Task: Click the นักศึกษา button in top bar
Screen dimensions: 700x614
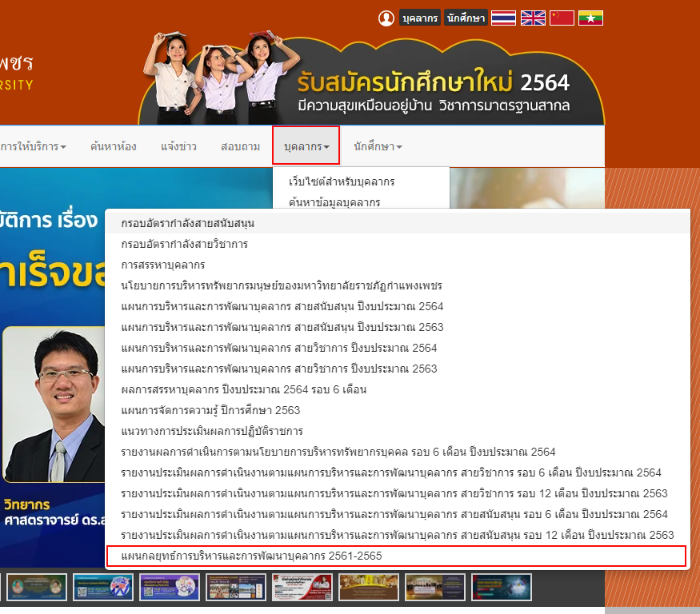Action: click(466, 18)
